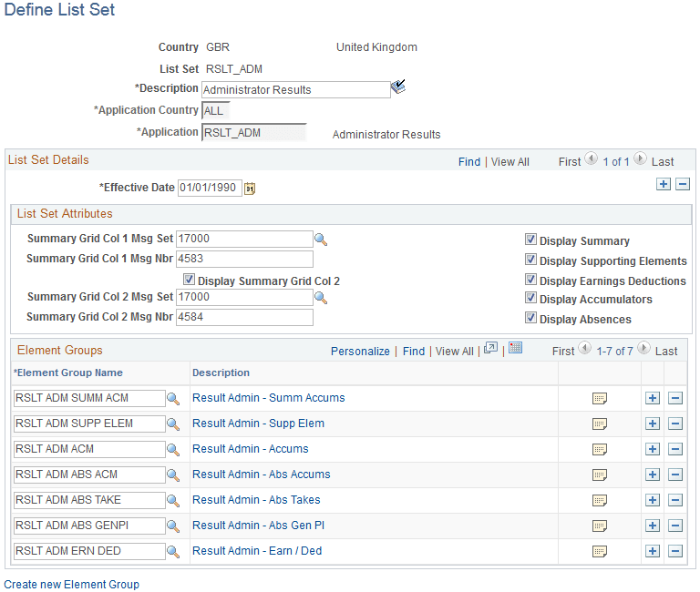Click Personalize link in Element Groups
The width and height of the screenshot is (700, 592).
(360, 352)
